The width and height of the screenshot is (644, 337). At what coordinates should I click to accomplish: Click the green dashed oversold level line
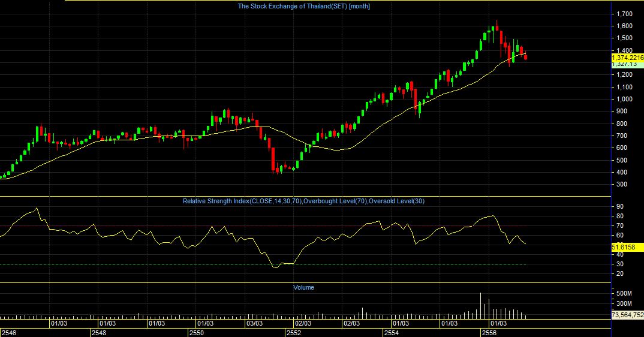coord(263,264)
